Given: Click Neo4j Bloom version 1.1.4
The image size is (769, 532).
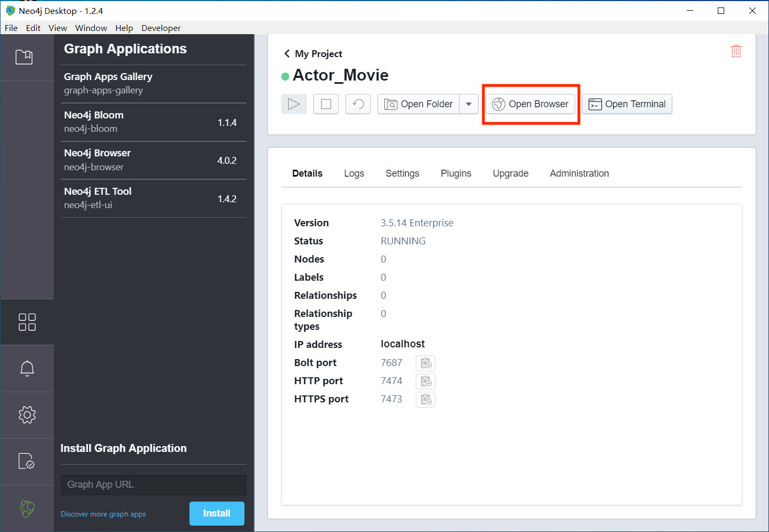Looking at the screenshot, I should point(227,123).
